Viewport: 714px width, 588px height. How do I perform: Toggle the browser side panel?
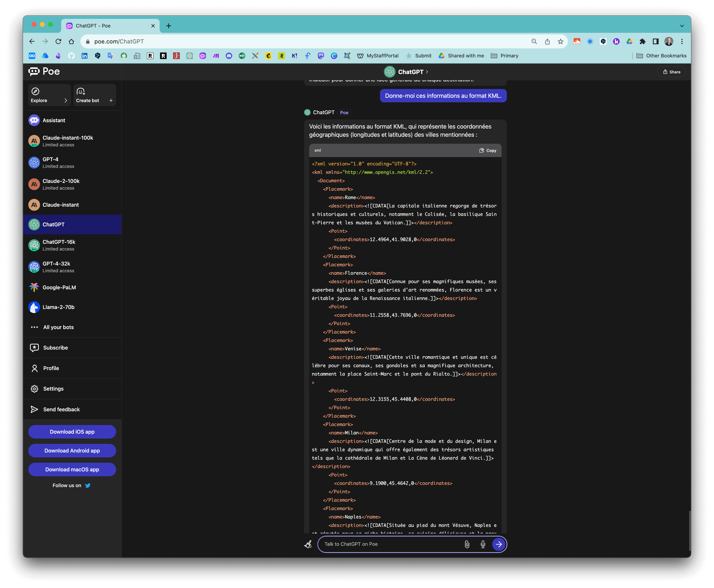[x=656, y=41]
